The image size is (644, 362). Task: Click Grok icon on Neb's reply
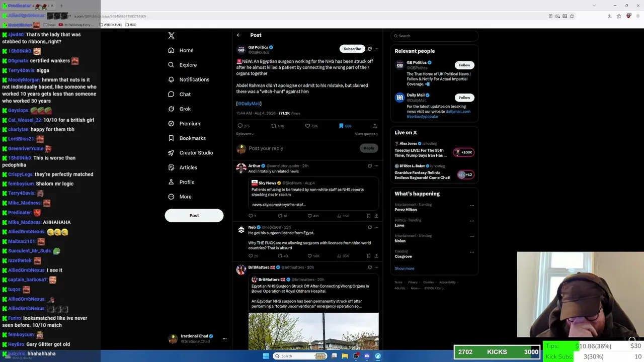(370, 227)
